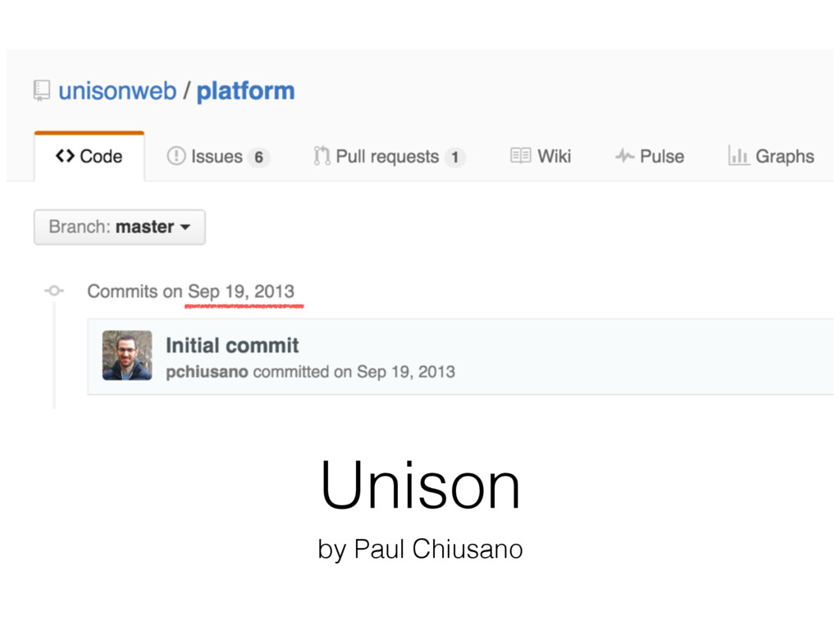Click 'committed on Sep 19, 2013' text
This screenshot has width=840, height=630.
click(354, 372)
